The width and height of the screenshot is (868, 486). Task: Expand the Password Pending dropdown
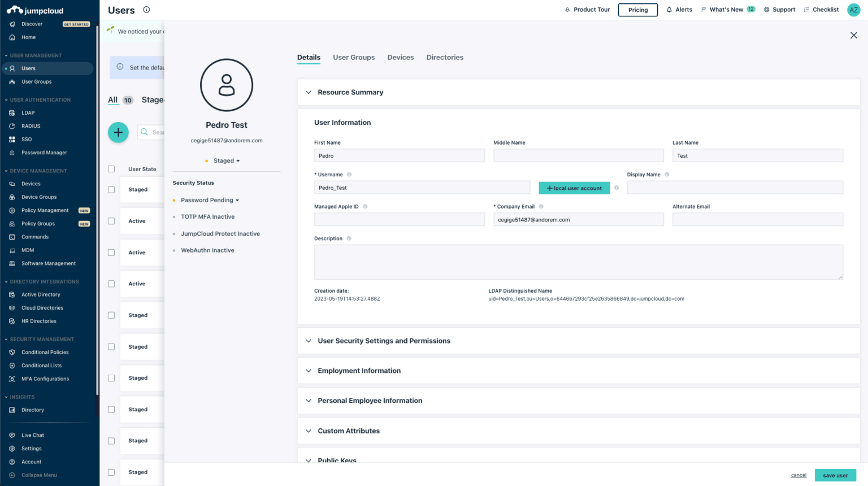point(210,200)
